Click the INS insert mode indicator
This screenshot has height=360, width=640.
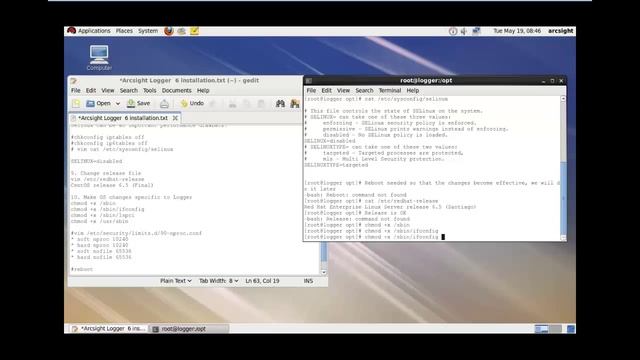click(x=308, y=281)
